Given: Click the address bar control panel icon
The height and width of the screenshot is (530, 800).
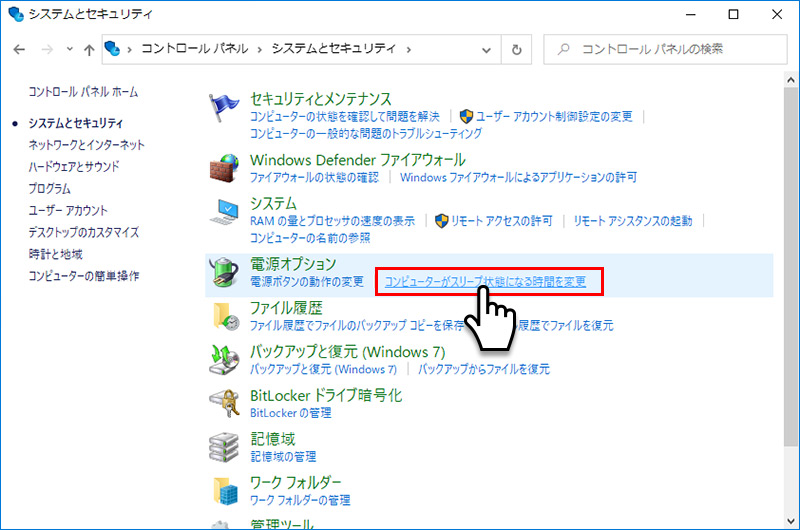Looking at the screenshot, I should coord(112,49).
